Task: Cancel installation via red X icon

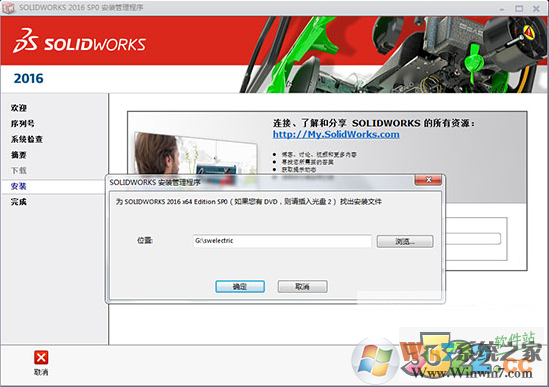Action: (x=41, y=358)
